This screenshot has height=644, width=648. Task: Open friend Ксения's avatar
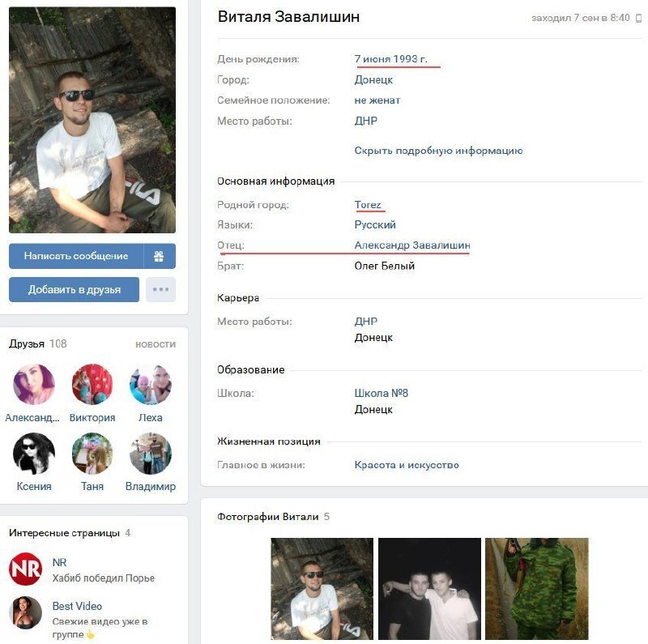click(34, 454)
